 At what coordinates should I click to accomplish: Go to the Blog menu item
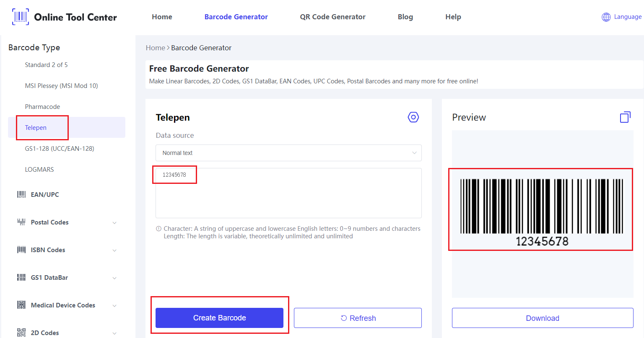tap(405, 17)
